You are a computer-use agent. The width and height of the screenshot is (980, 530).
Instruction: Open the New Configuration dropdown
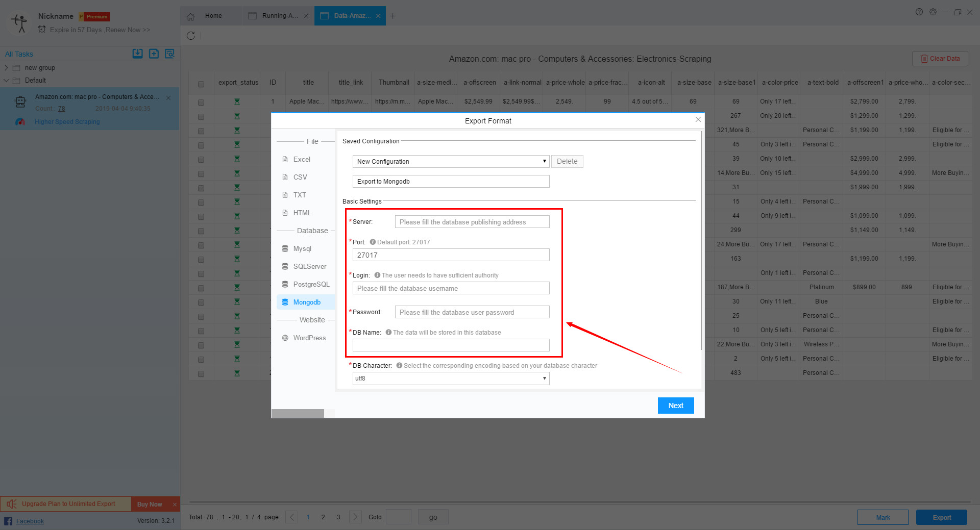451,162
